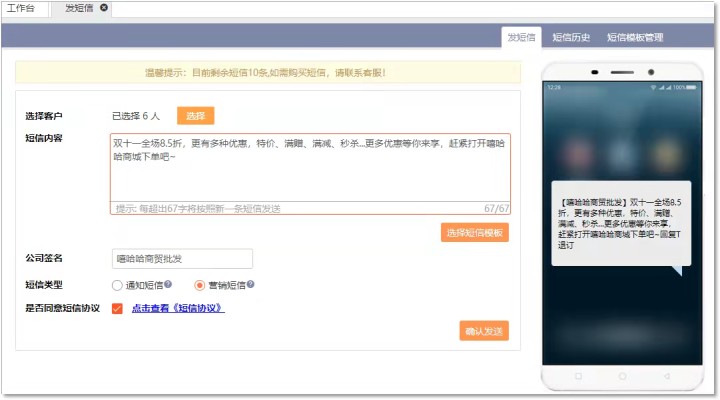Select the 营销短信 radio option

[200, 285]
